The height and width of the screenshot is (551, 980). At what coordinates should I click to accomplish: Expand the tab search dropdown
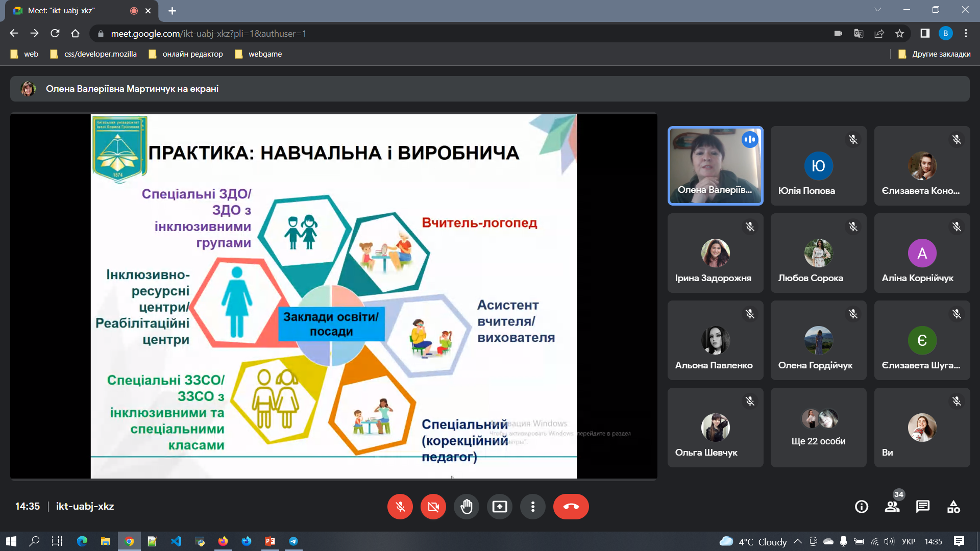pyautogui.click(x=877, y=10)
